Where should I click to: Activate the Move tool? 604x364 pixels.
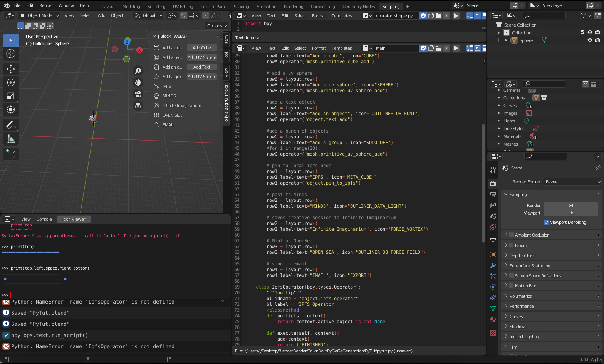11,69
